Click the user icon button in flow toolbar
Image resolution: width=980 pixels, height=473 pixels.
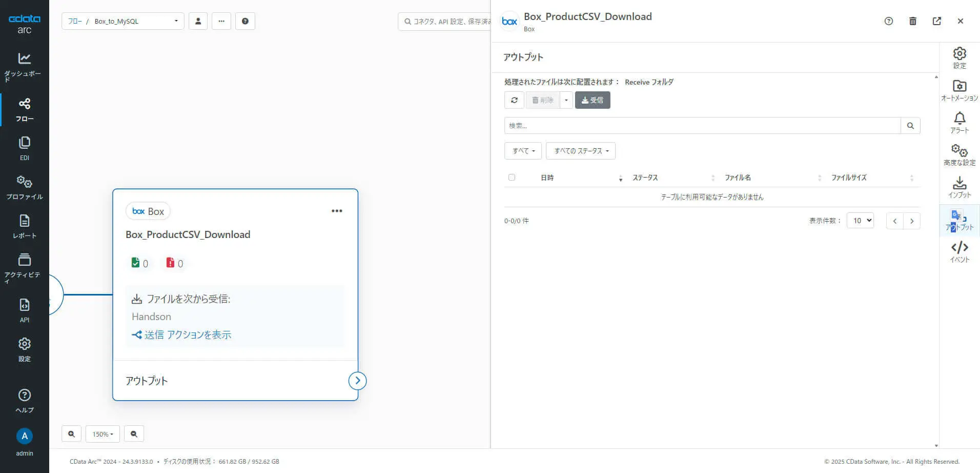click(x=198, y=21)
